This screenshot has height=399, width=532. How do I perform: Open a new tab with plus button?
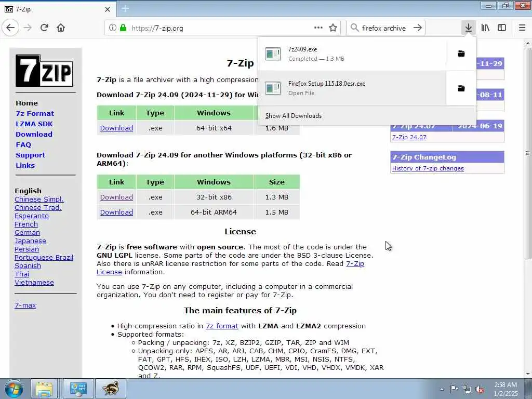pos(125,9)
